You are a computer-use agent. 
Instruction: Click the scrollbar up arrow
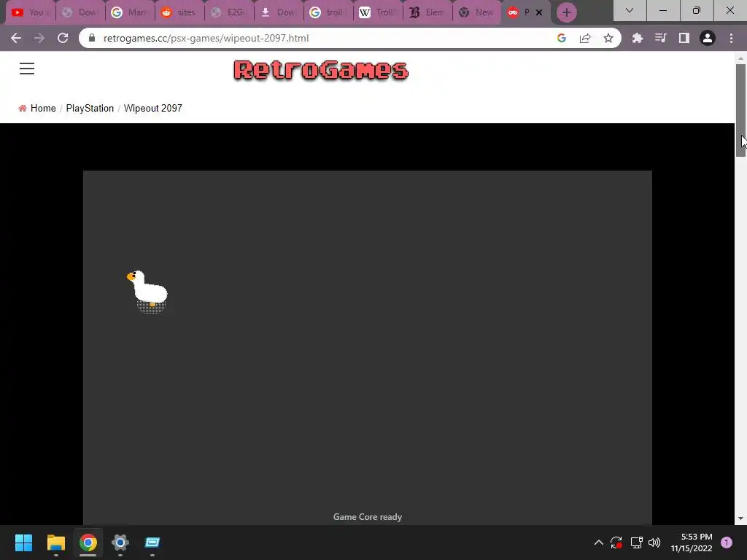(740, 58)
